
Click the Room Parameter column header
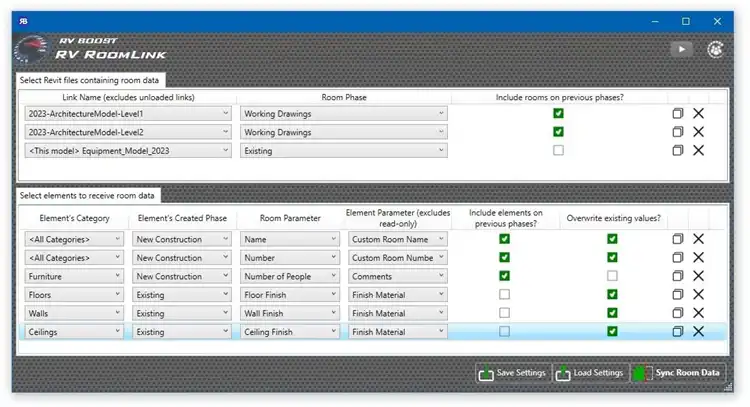coord(290,218)
